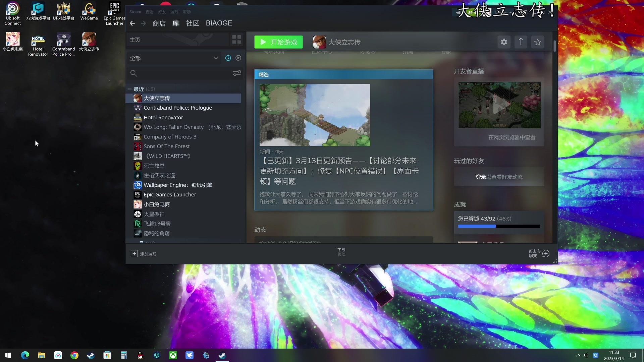
Task: Add game to favorites with star icon
Action: pos(538,42)
